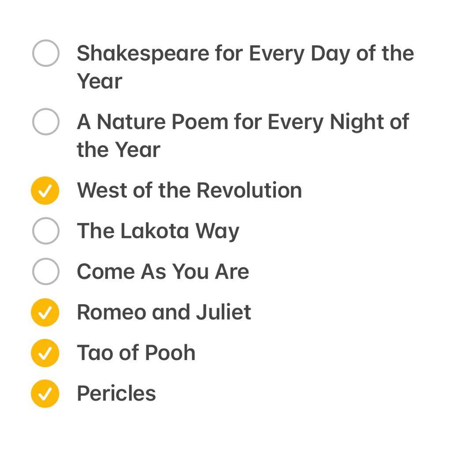
Task: Mark Come As You Are as done
Action: [45, 271]
